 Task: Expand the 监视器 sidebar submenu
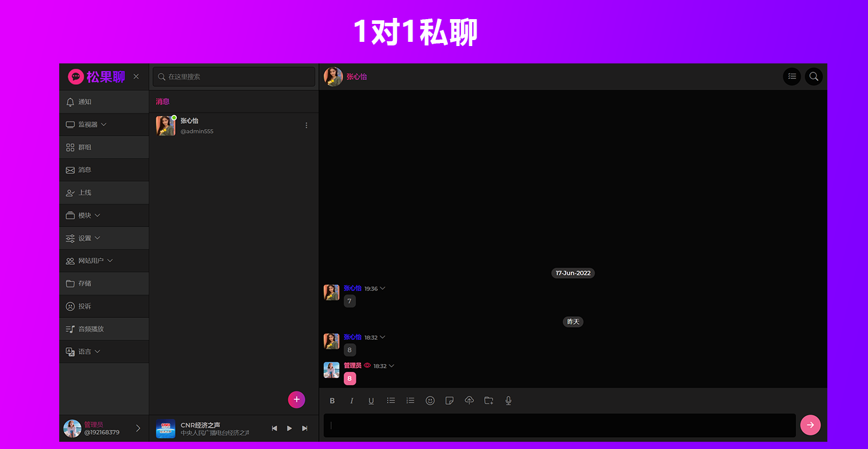point(104,124)
